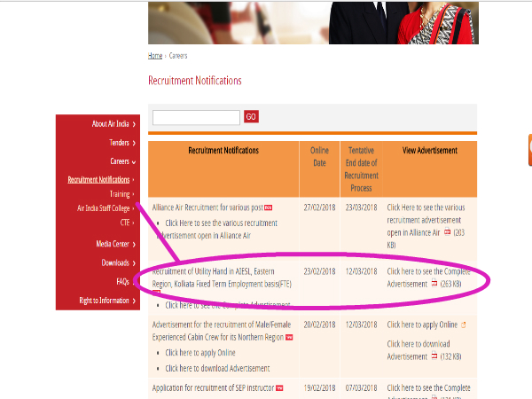Screen dimensions: 532x399
Task: Open Training in the sidebar
Action: pyautogui.click(x=120, y=194)
